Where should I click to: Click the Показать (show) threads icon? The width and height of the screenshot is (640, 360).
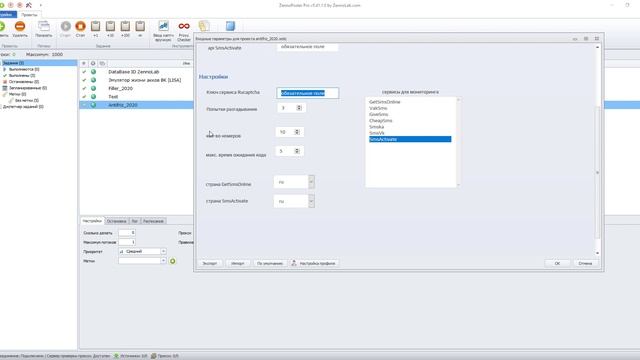pos(44,27)
